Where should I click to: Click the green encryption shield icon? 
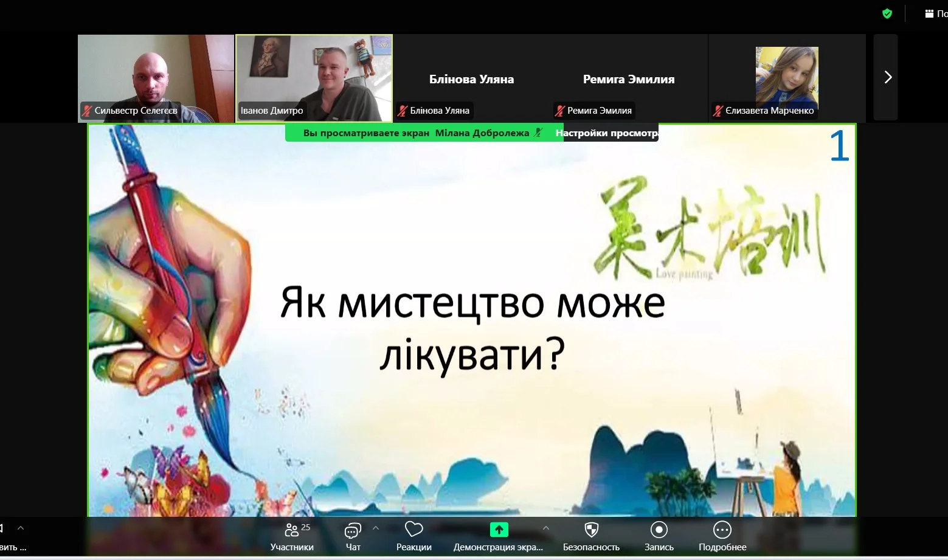(x=887, y=13)
